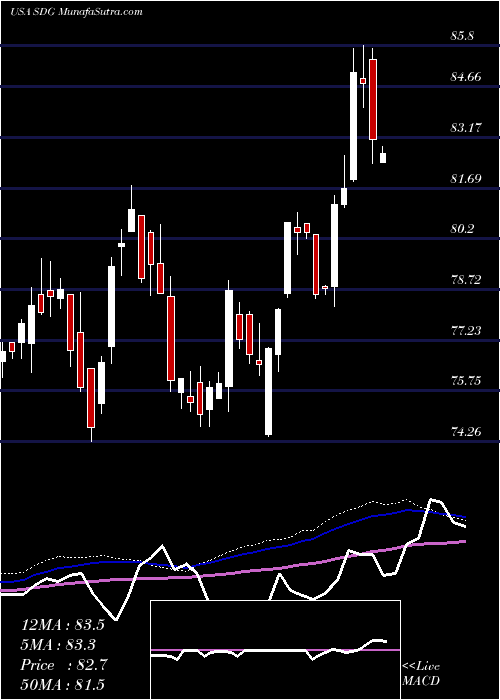Click the 83.17 price axis label

(x=466, y=128)
